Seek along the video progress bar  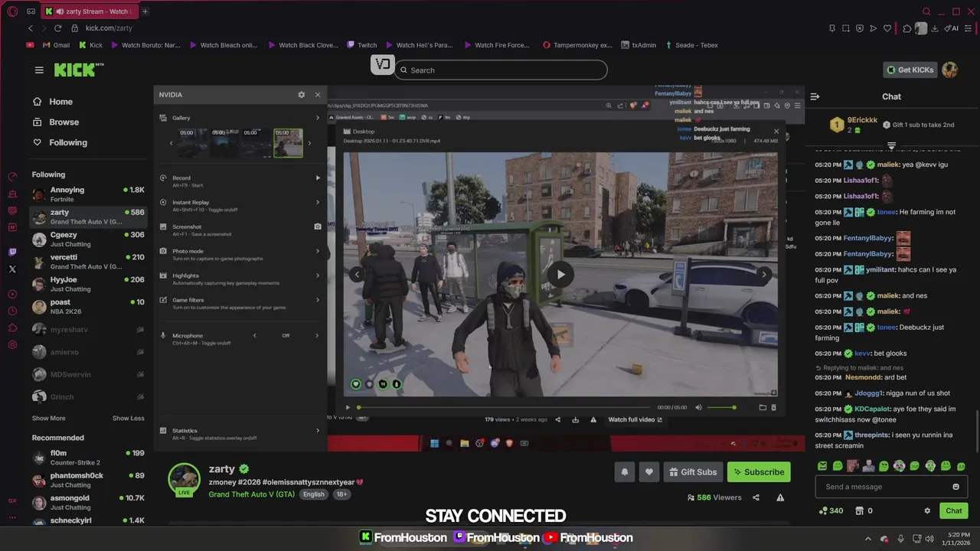tap(504, 407)
